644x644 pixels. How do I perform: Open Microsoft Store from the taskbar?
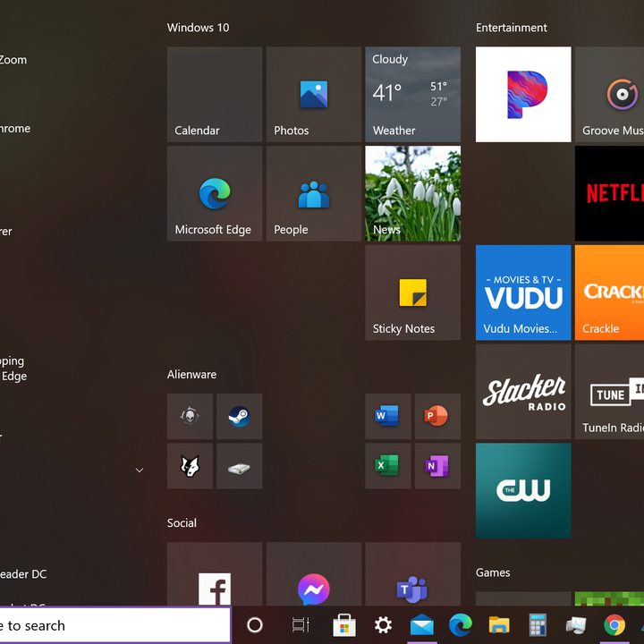[x=344, y=625]
